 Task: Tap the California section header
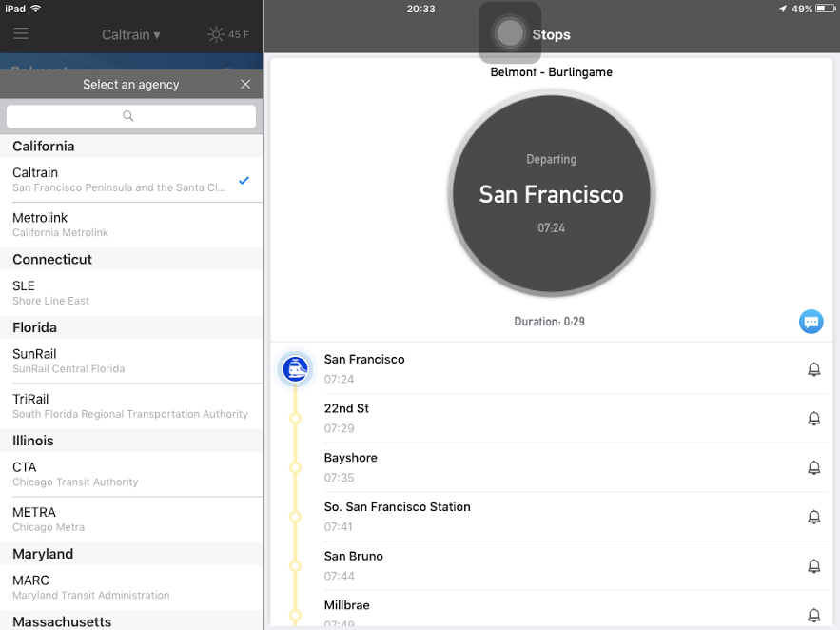tap(131, 147)
